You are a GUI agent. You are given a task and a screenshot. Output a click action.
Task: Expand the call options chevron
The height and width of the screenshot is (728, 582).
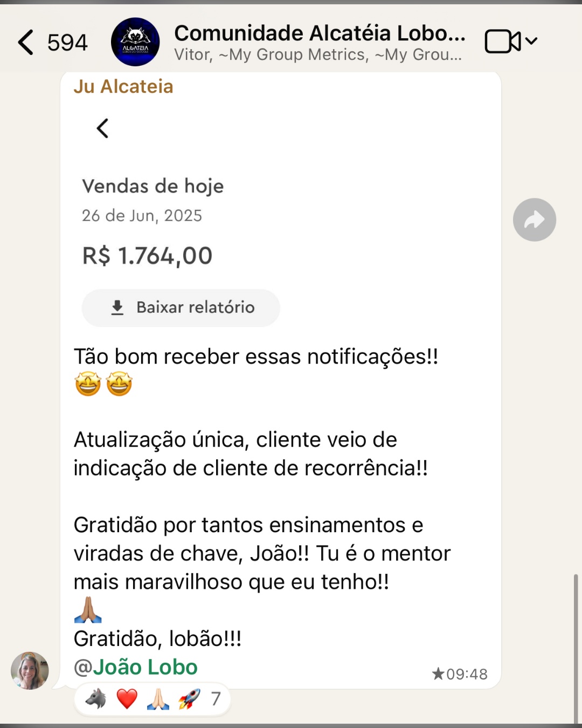[x=531, y=41]
